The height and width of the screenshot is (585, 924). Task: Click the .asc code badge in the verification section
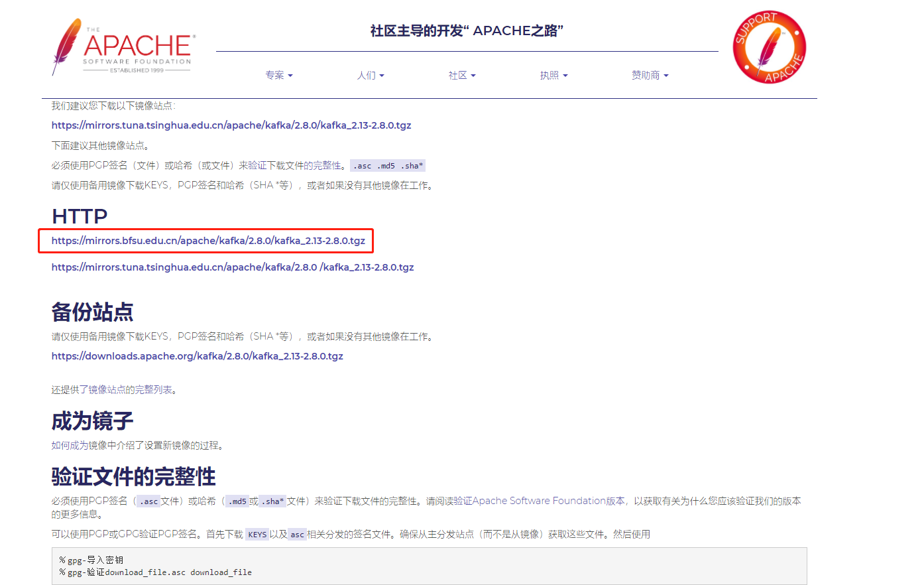tap(148, 501)
